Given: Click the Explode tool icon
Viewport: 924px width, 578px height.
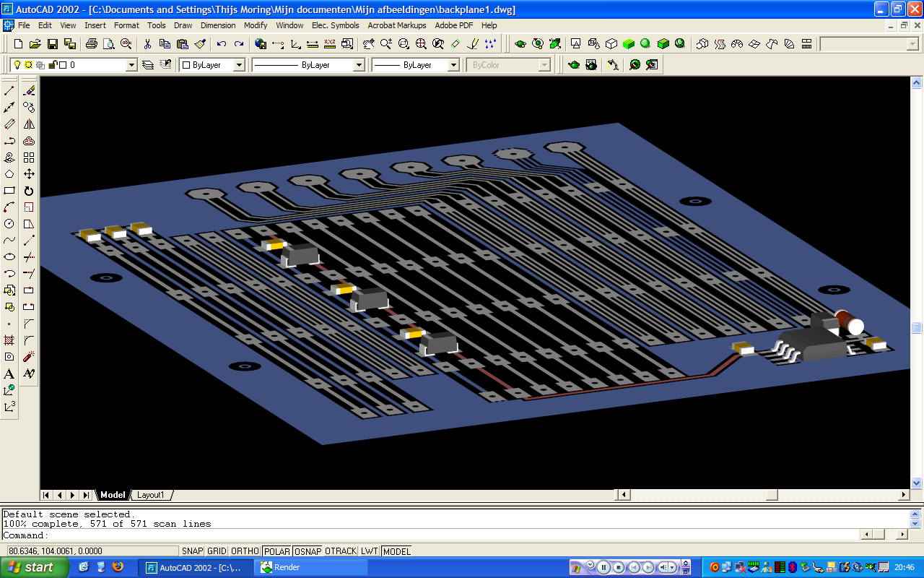Looking at the screenshot, I should pyautogui.click(x=29, y=357).
